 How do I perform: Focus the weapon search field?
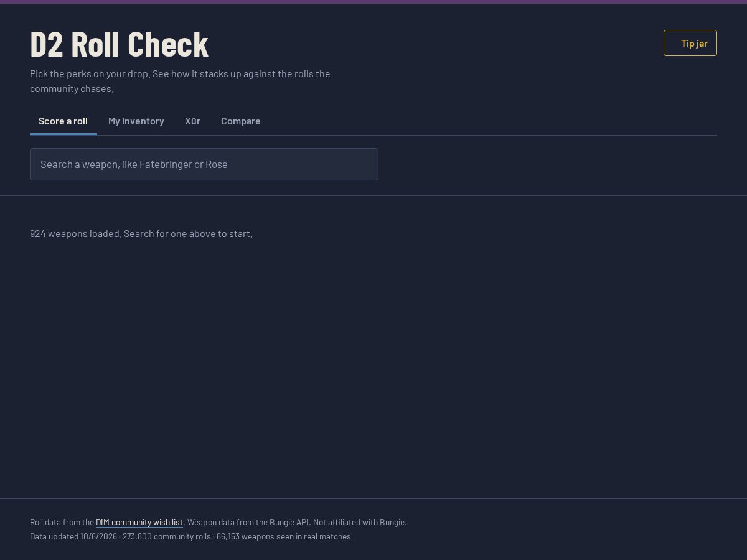pos(204,164)
